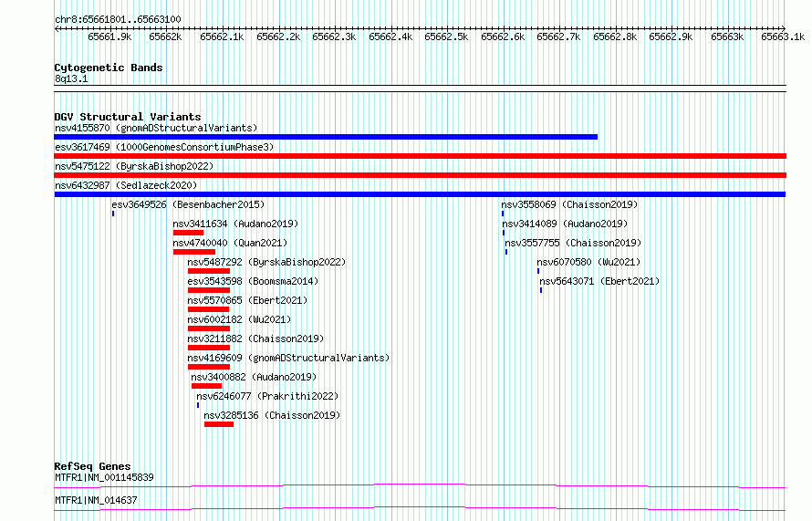Screen dimensions: 812x521
Task: Select the red nsv3411634 bar
Action: pos(188,233)
